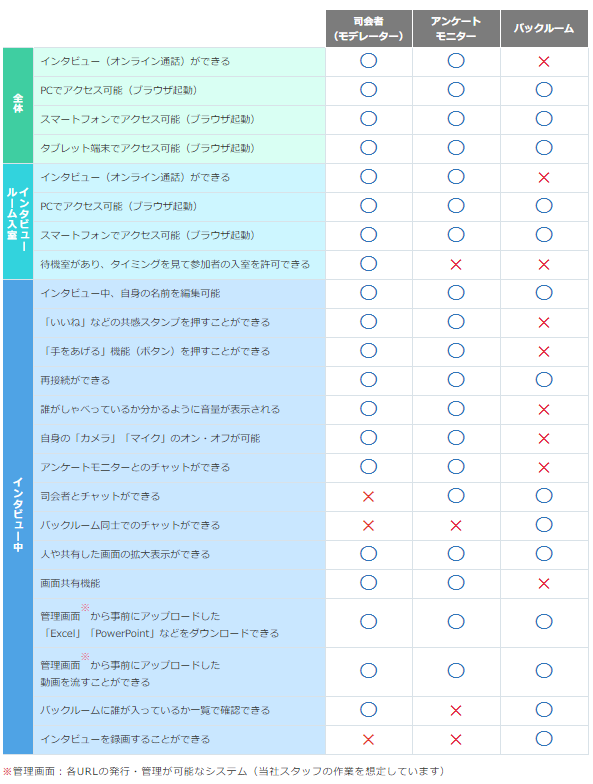Screen dimensions: 593x784
Task: Click the アンケートモニター circle for 動画を流すことができる
Action: pos(456,671)
